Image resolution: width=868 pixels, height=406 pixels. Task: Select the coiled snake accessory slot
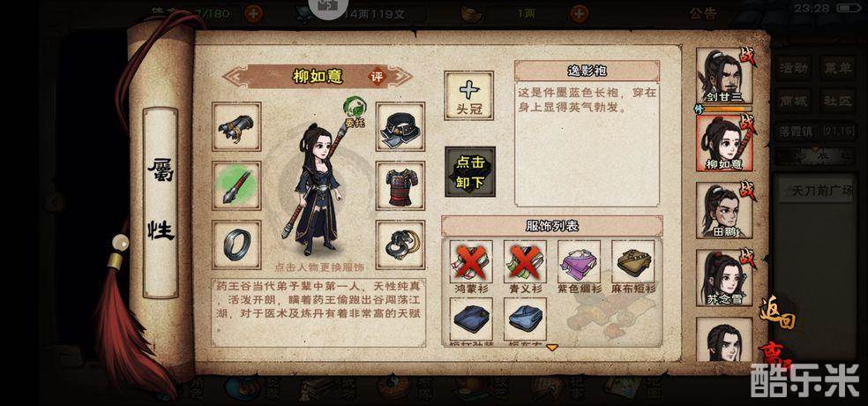coord(400,244)
